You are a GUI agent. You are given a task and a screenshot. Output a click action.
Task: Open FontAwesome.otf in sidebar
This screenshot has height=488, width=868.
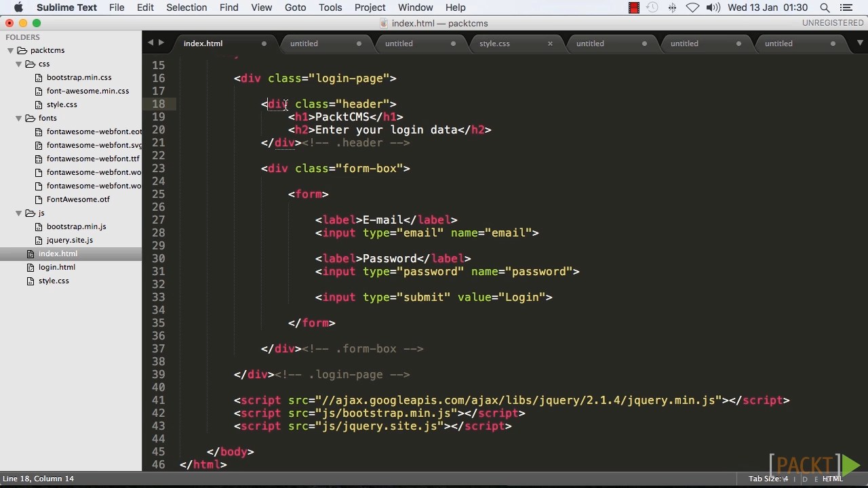78,199
